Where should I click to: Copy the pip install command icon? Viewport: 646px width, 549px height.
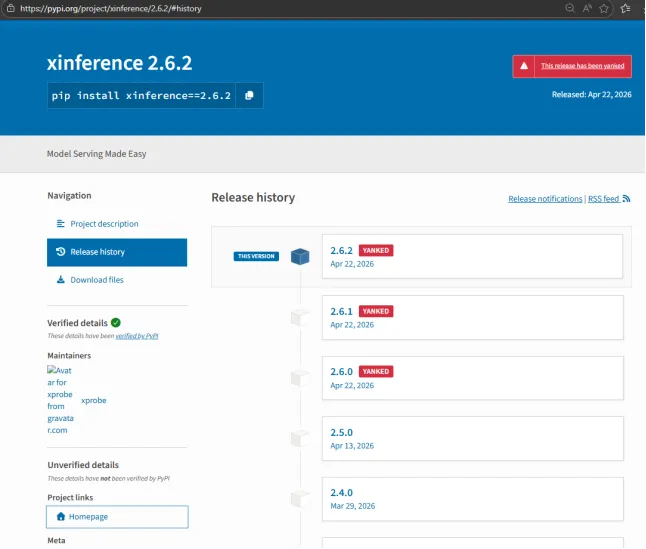coord(249,96)
